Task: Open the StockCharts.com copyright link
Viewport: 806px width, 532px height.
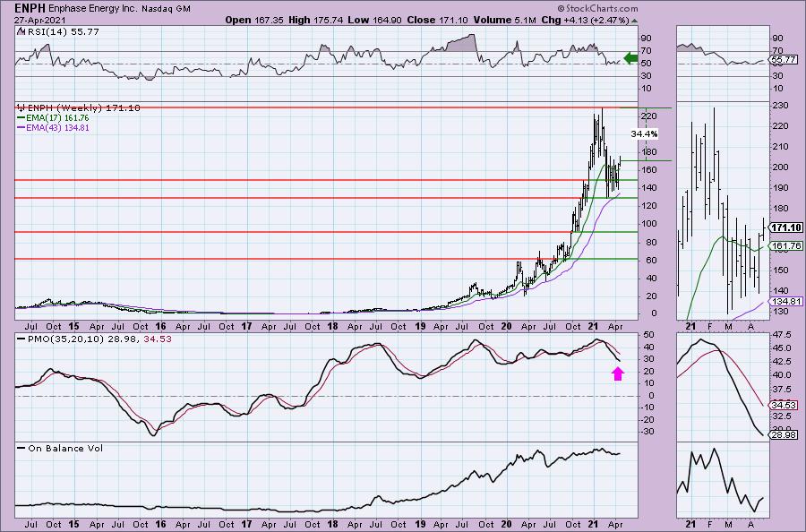Action: 596,8
